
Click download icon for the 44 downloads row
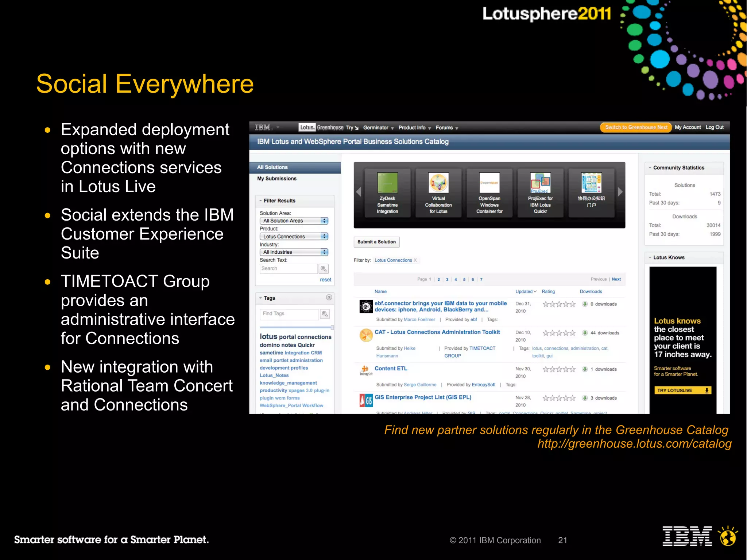585,333
